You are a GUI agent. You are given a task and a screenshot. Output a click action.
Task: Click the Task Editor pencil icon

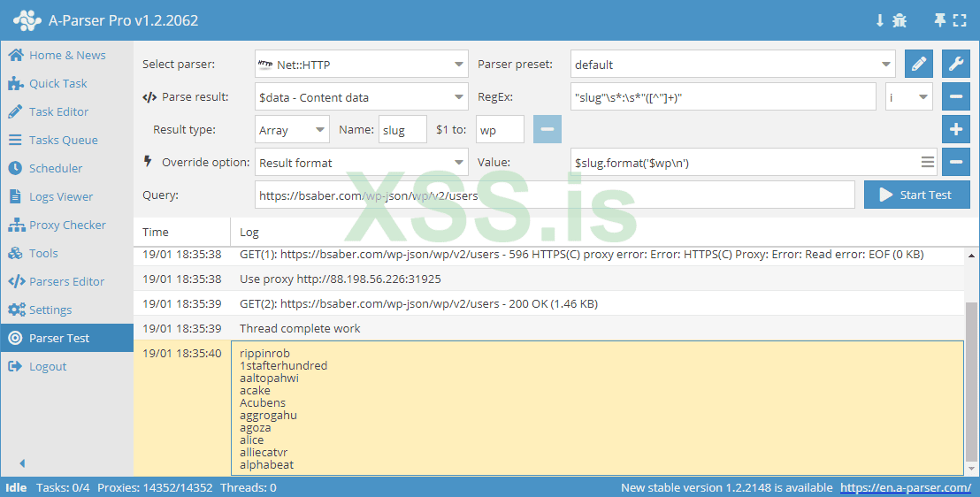(x=16, y=112)
